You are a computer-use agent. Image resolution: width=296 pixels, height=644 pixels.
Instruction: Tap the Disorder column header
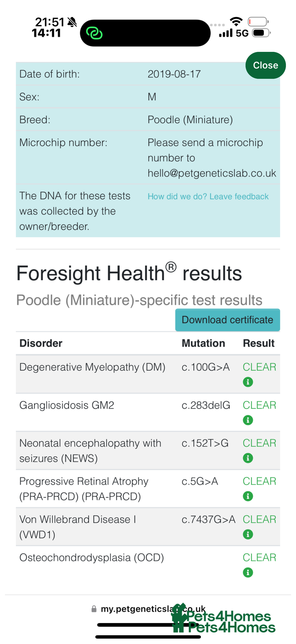tap(41, 343)
